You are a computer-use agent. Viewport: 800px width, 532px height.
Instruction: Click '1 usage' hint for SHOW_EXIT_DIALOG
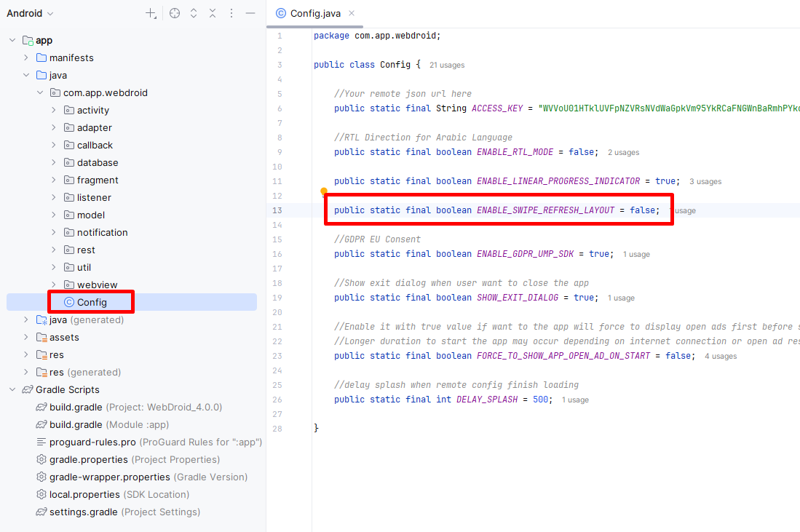pyautogui.click(x=621, y=298)
